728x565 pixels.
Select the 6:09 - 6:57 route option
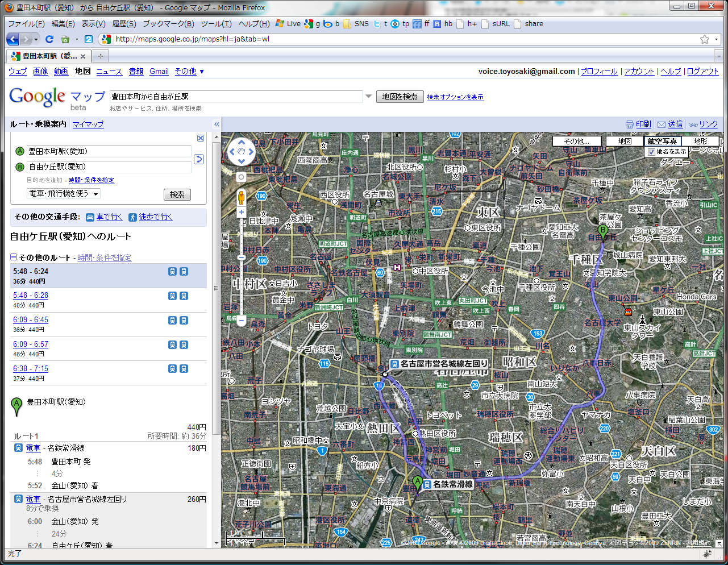[x=31, y=344]
